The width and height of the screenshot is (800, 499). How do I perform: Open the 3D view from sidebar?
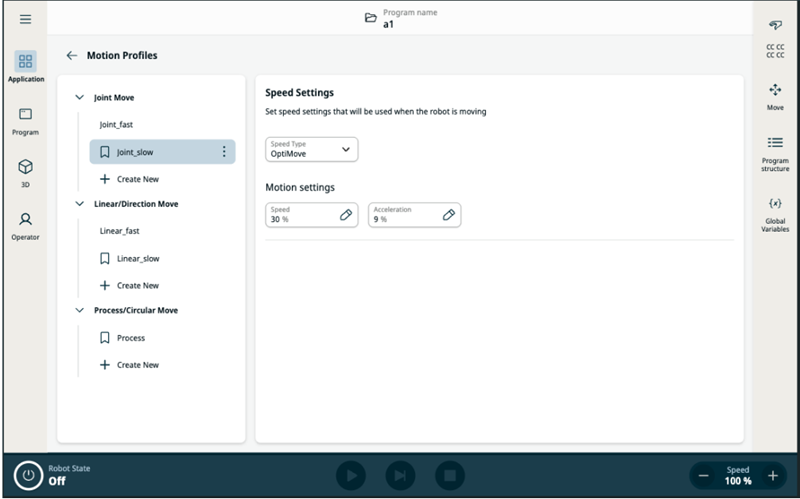(x=26, y=171)
